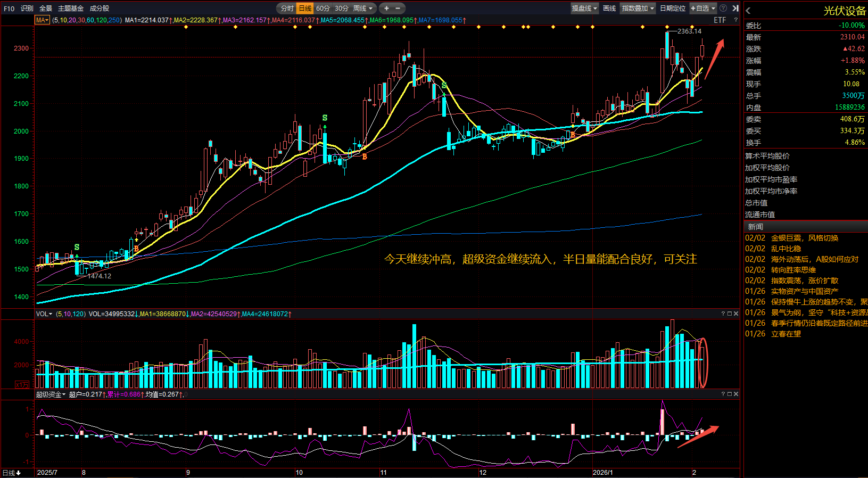Image resolution: width=868 pixels, height=478 pixels.
Task: Open news item 金银巨震，风格切换
Action: (804, 238)
